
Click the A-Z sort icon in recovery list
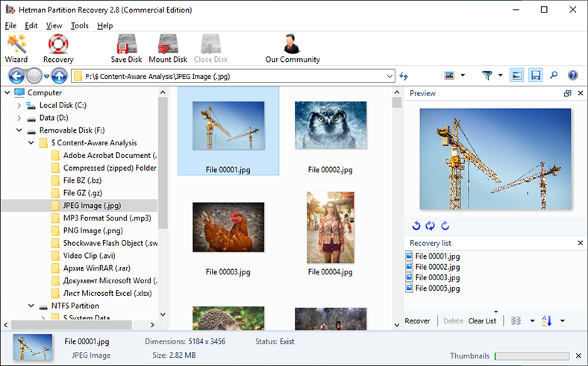tap(547, 321)
